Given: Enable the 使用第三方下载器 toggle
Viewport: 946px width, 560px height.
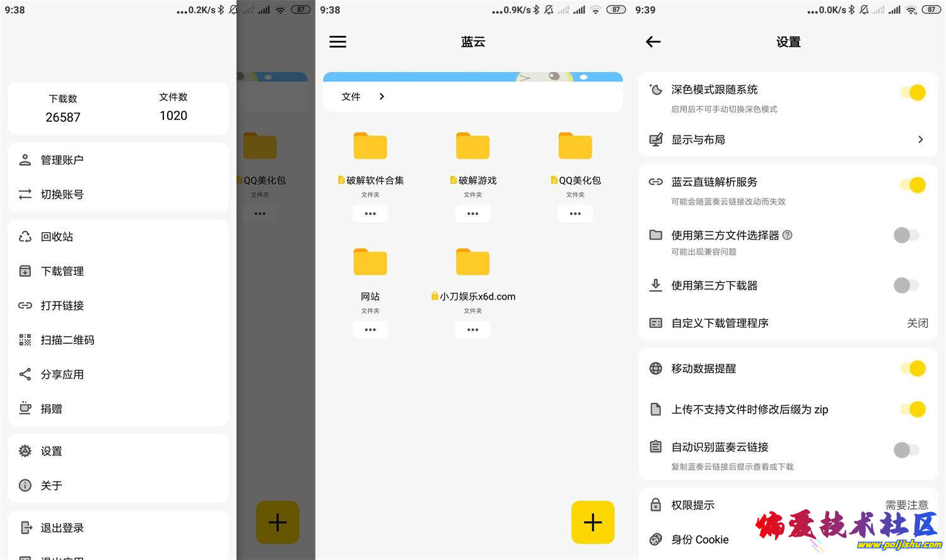Looking at the screenshot, I should tap(906, 285).
